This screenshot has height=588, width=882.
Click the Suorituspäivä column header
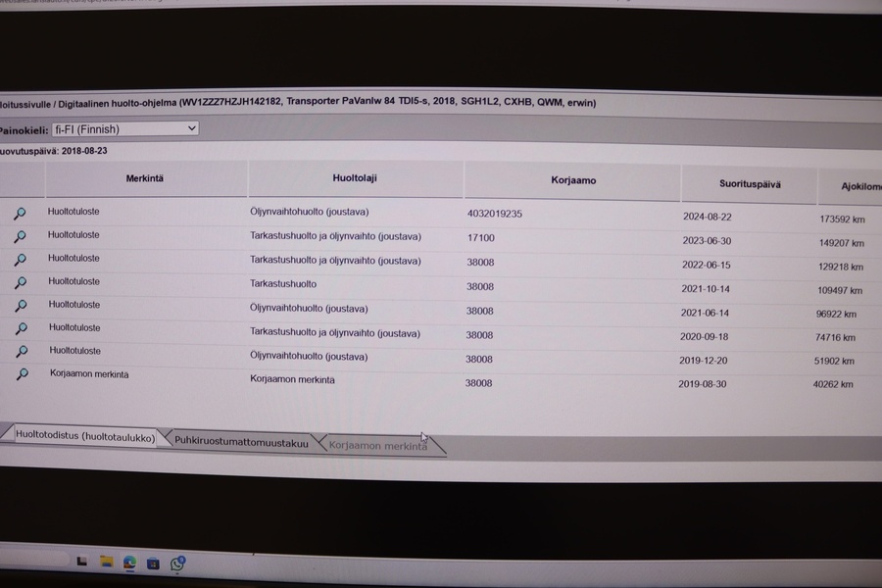pyautogui.click(x=748, y=184)
